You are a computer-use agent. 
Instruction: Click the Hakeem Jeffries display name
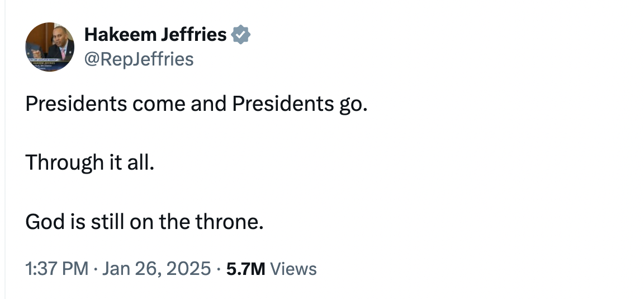click(x=155, y=35)
